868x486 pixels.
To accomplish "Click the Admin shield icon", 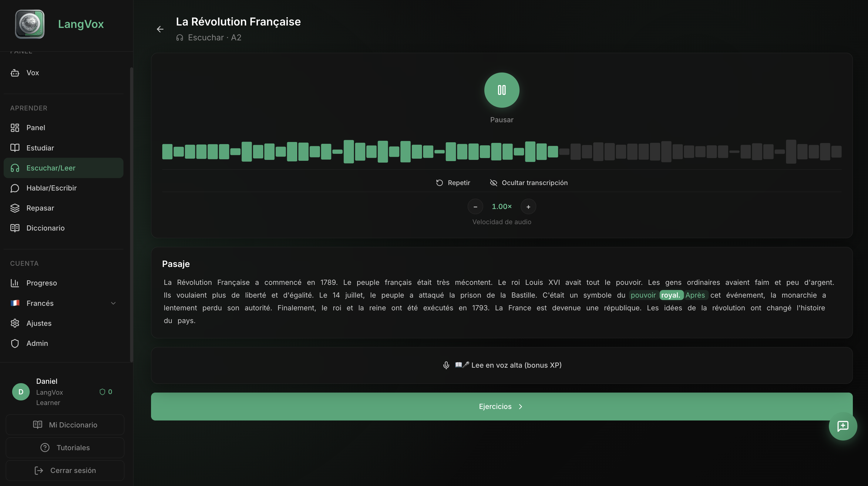I will [x=15, y=343].
